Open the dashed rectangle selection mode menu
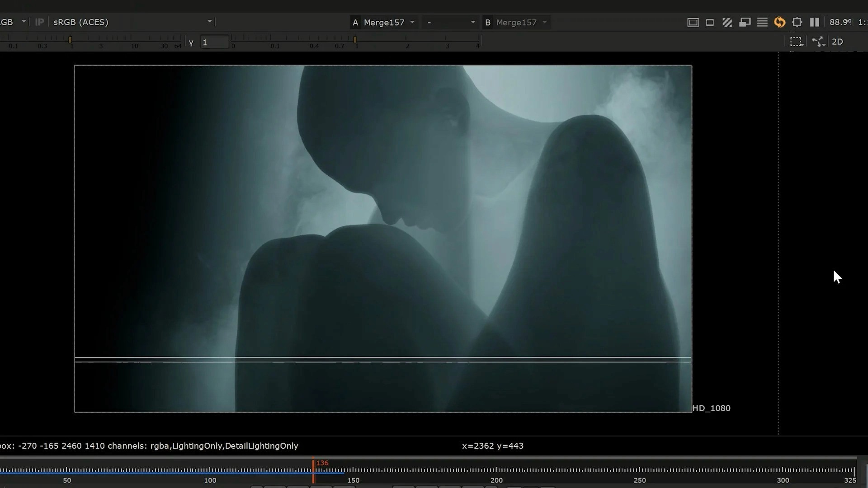This screenshot has width=868, height=488. point(796,42)
